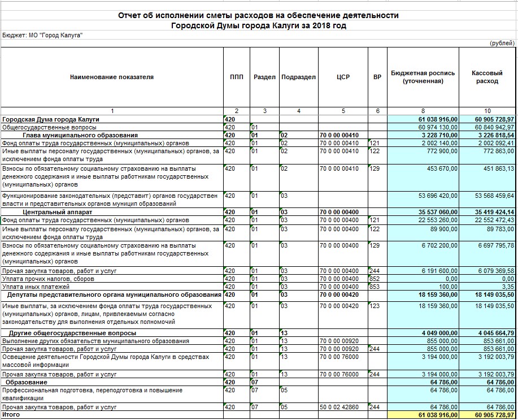This screenshot has height=420, width=518.
Task: Select the "Бюджет: МО Город Калуга" cell
Action: click(43, 35)
